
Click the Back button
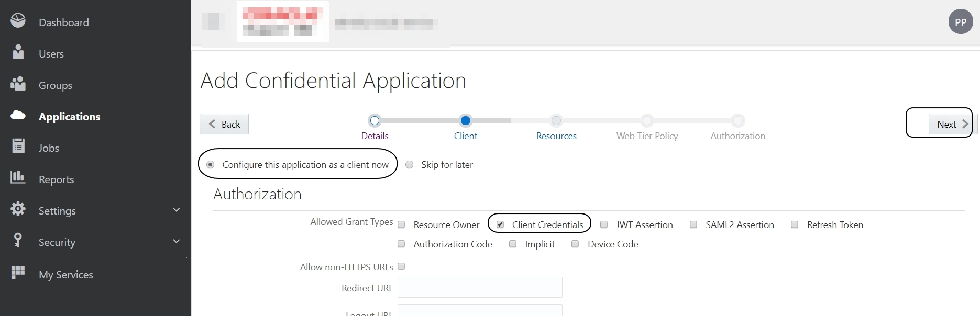point(224,124)
